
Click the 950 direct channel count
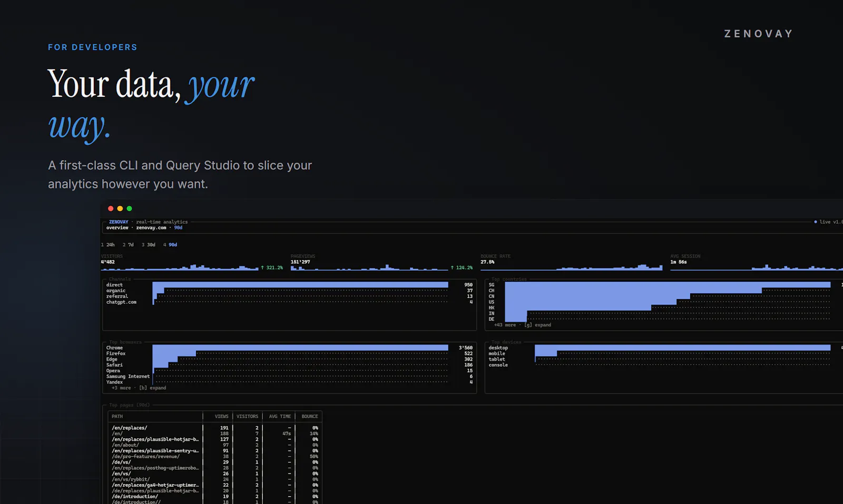tap(468, 285)
